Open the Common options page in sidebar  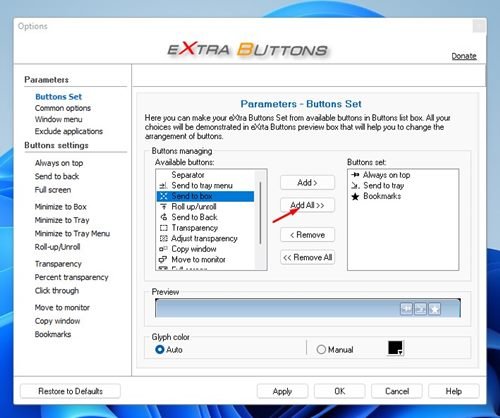click(63, 108)
